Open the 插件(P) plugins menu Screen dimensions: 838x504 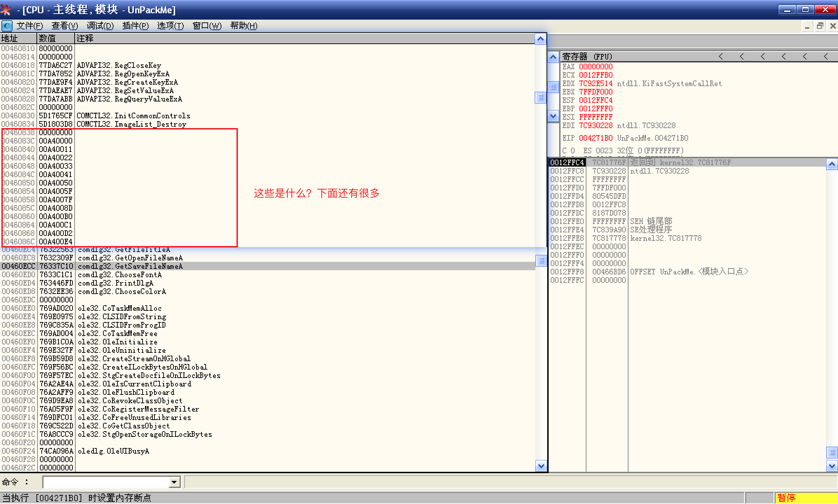136,26
